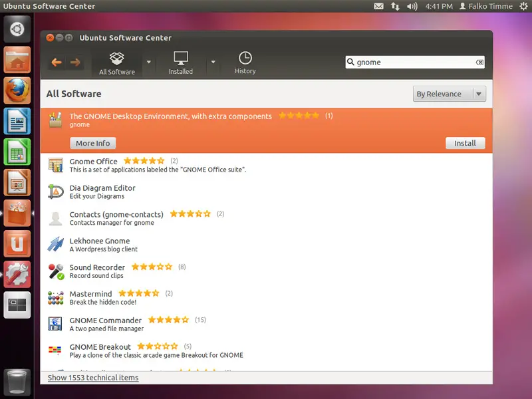
Task: Select the GNOME Commander entry
Action: point(267,324)
